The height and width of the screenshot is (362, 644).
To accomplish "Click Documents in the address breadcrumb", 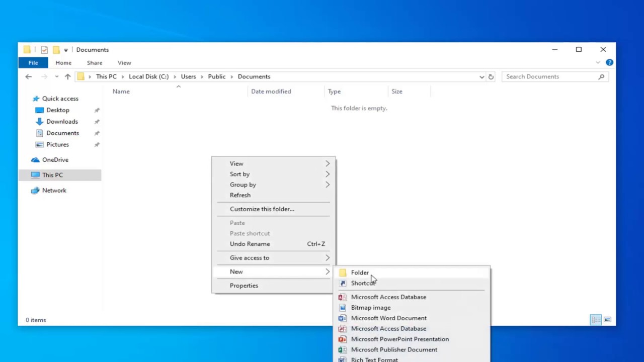I will [x=254, y=76].
